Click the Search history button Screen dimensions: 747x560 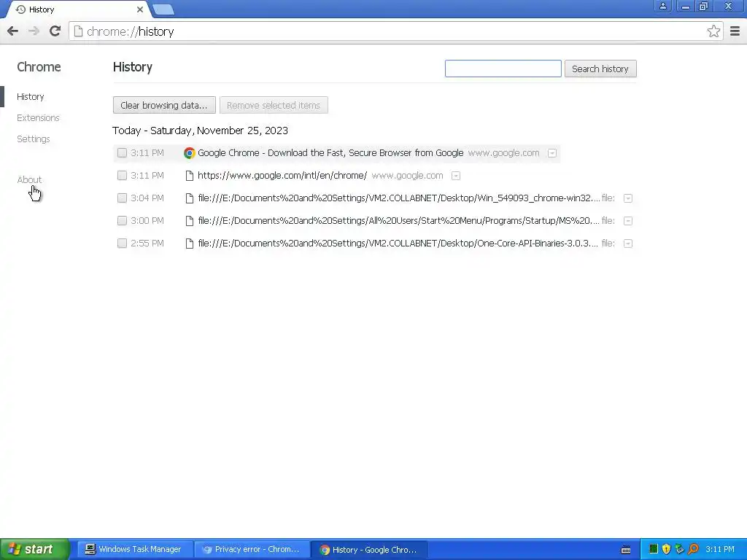pyautogui.click(x=600, y=69)
